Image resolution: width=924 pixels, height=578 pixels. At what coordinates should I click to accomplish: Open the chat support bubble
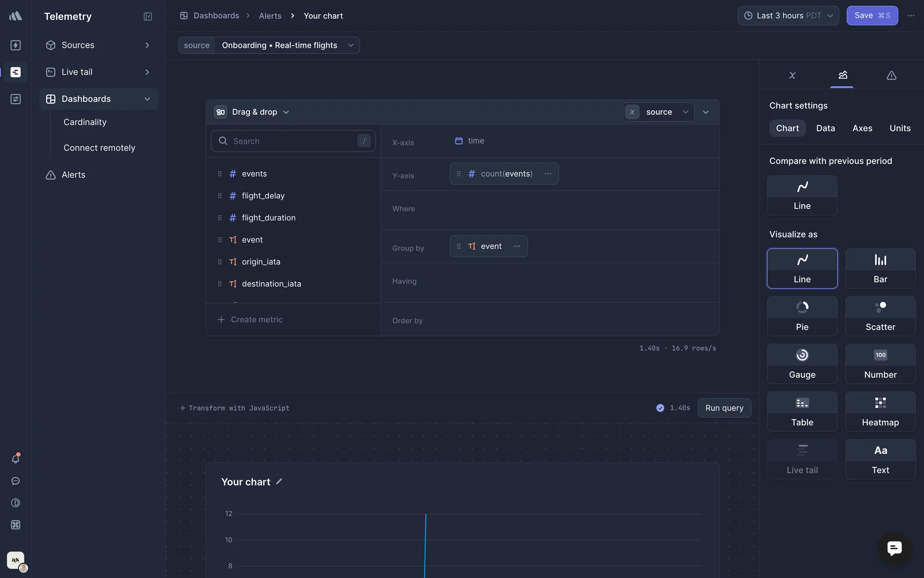[894, 548]
